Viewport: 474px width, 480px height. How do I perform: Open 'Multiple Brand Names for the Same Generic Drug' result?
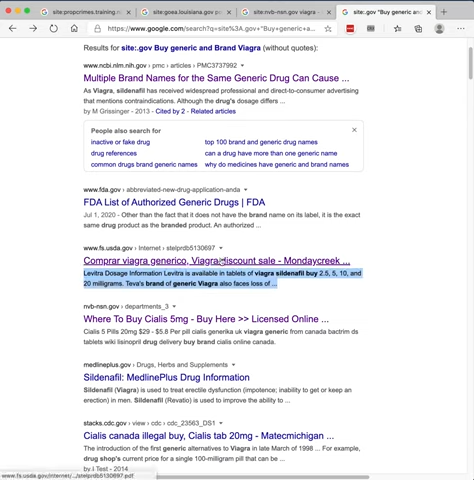click(x=216, y=78)
